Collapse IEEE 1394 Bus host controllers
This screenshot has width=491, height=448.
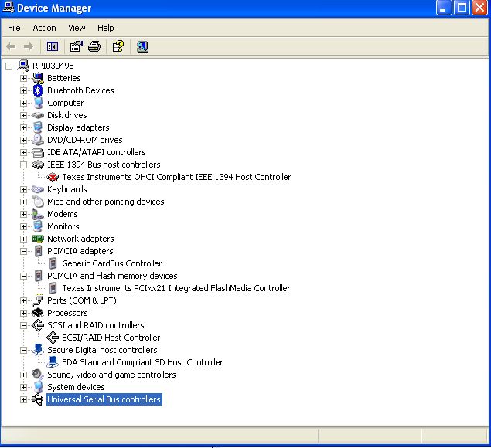(x=23, y=165)
